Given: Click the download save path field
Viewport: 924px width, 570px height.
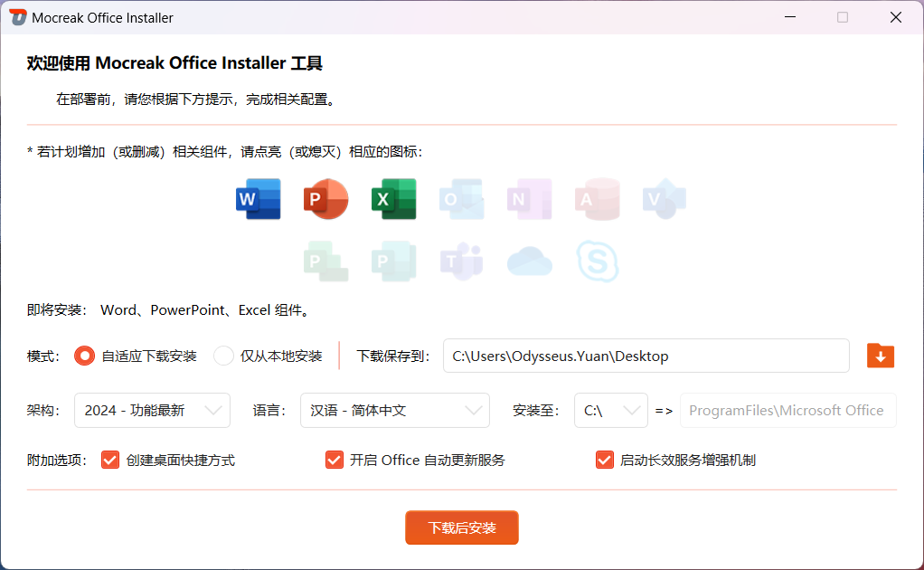Looking at the screenshot, I should [646, 356].
